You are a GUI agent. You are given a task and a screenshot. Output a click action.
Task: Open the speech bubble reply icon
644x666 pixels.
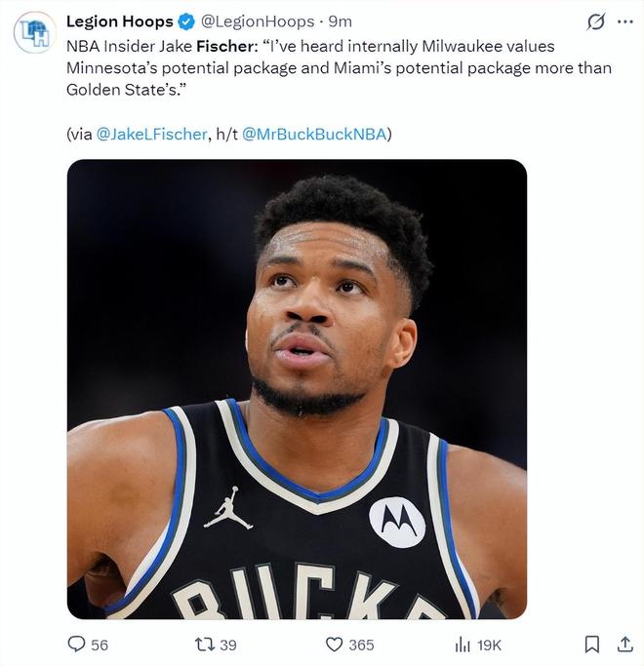[76, 645]
